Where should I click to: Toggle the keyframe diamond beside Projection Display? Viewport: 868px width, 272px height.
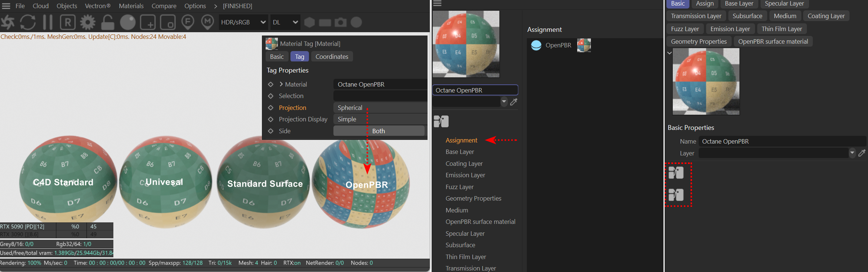coord(271,119)
